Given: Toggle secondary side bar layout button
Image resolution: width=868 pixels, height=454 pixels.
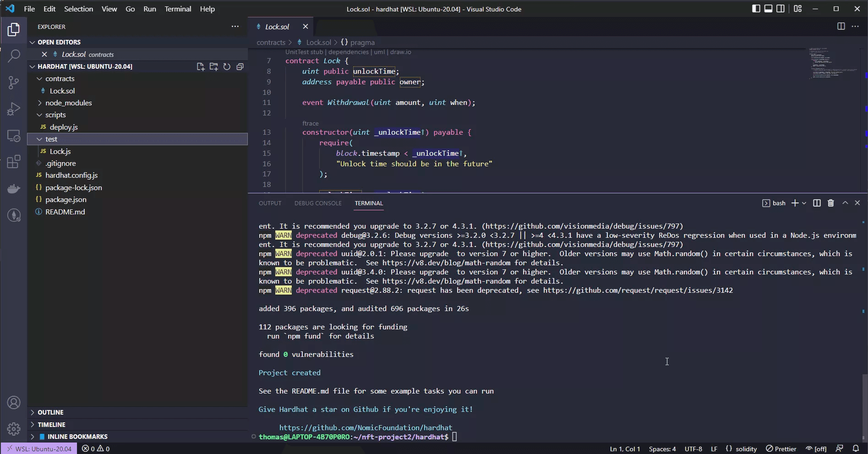Looking at the screenshot, I should 781,9.
